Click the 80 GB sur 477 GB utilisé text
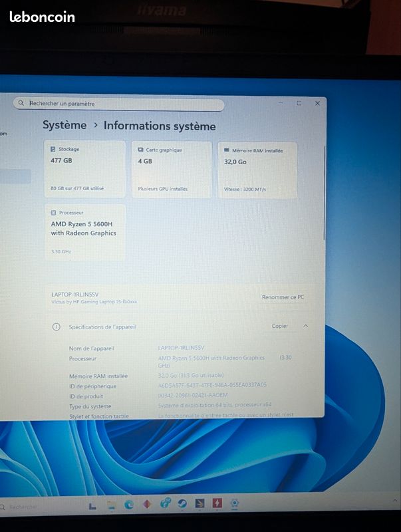 pos(77,188)
